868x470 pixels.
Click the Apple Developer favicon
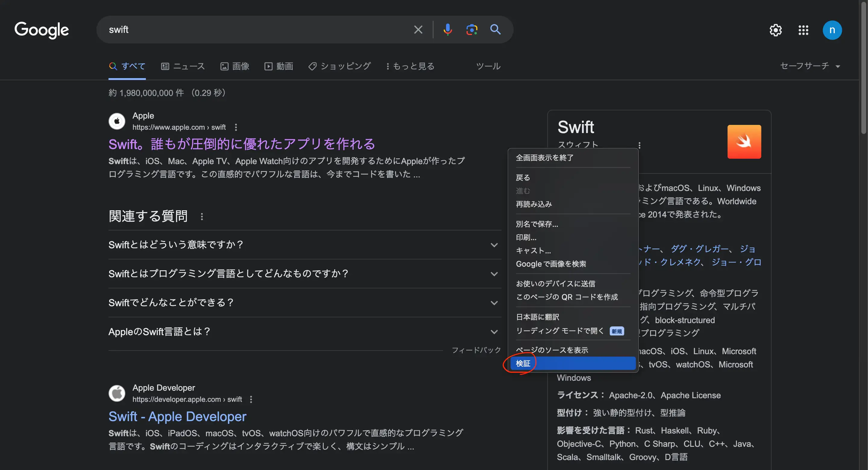[117, 393]
